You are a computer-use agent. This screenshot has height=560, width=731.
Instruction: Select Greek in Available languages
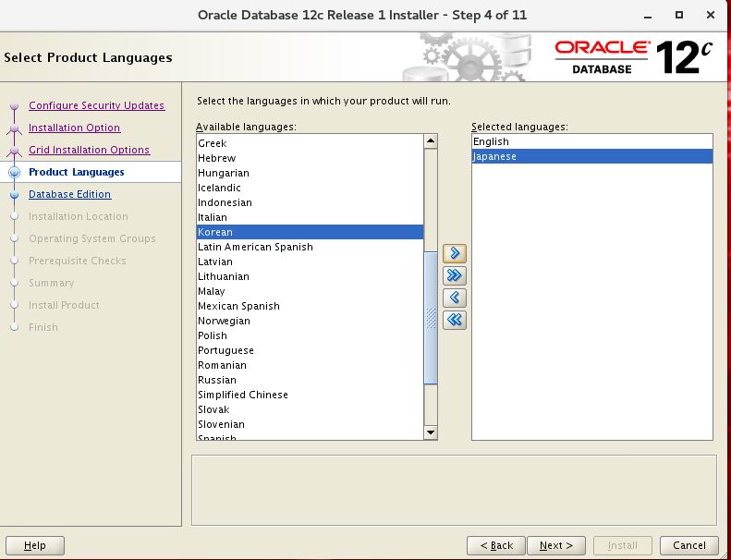310,143
